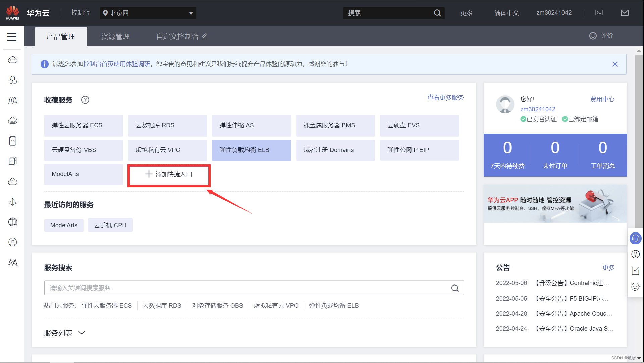Open 弹性公网IP EIP service
The width and height of the screenshot is (644, 363).
coord(419,150)
